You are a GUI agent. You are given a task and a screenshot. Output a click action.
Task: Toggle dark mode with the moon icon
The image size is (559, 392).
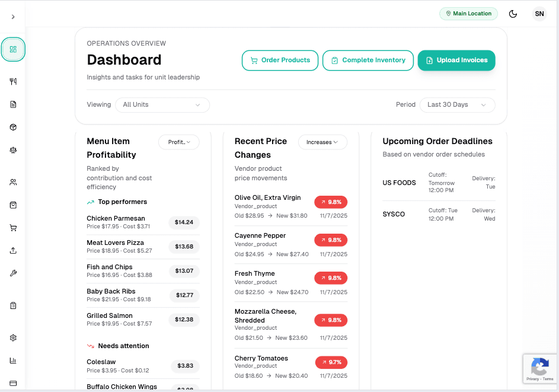click(x=513, y=14)
